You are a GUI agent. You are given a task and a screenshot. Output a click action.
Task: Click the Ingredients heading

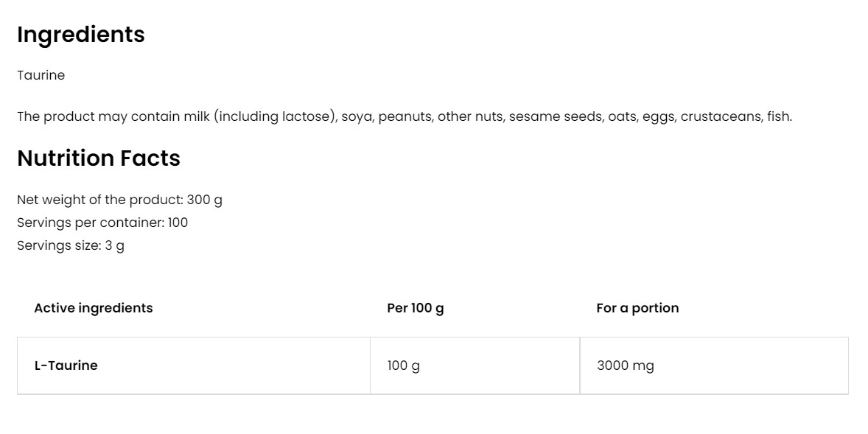click(x=81, y=35)
